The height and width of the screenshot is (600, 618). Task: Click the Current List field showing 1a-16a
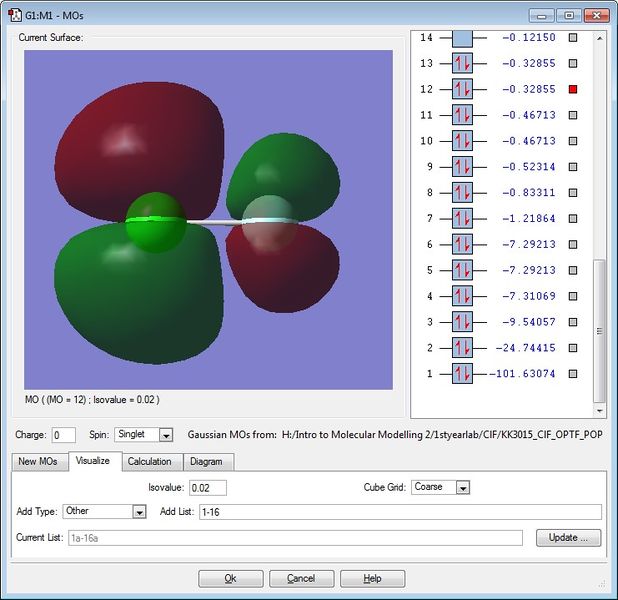pos(295,538)
